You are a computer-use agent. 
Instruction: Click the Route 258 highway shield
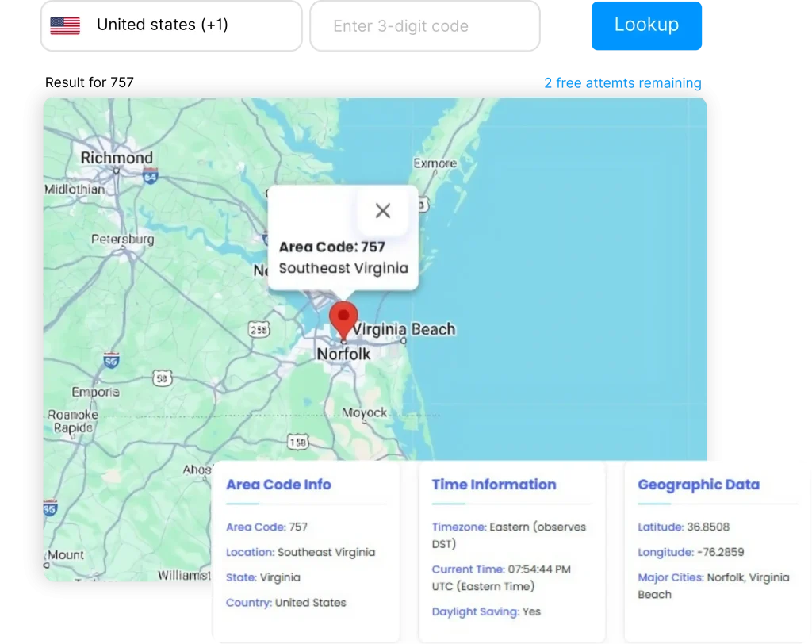(x=260, y=330)
